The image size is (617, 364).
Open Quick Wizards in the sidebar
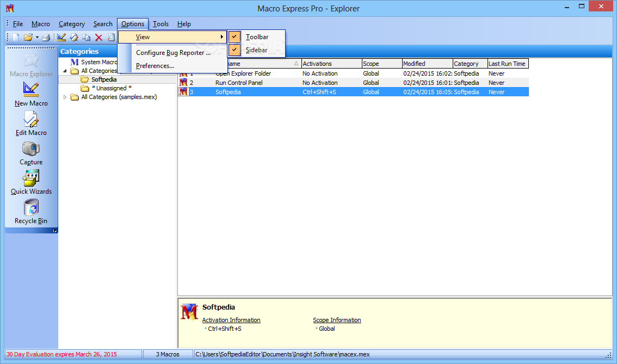tap(31, 182)
